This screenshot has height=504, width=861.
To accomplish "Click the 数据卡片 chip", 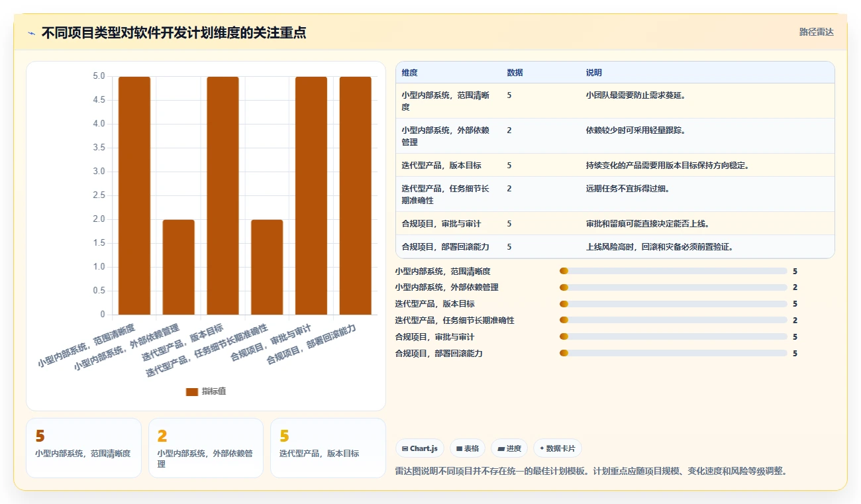I will pos(557,448).
